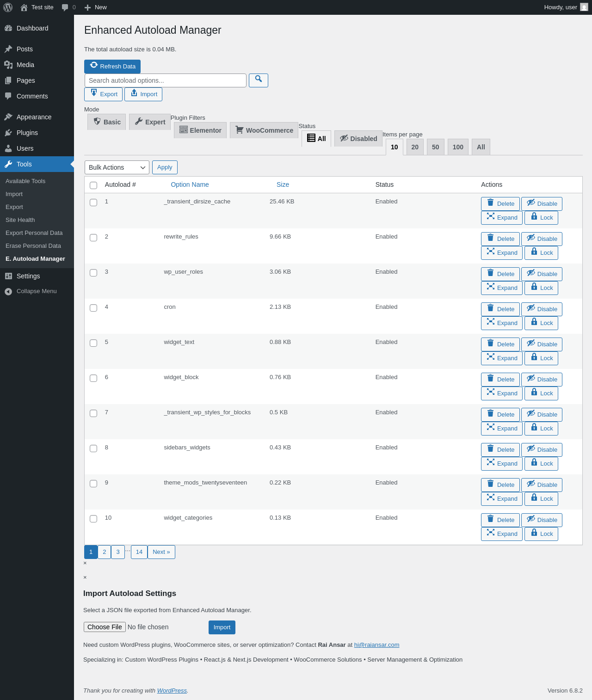Image resolution: width=592 pixels, height=700 pixels.
Task: Open Dashboard menu item
Action: tap(37, 28)
